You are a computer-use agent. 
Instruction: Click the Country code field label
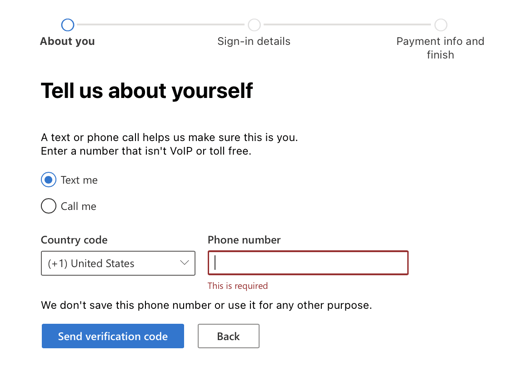point(74,240)
